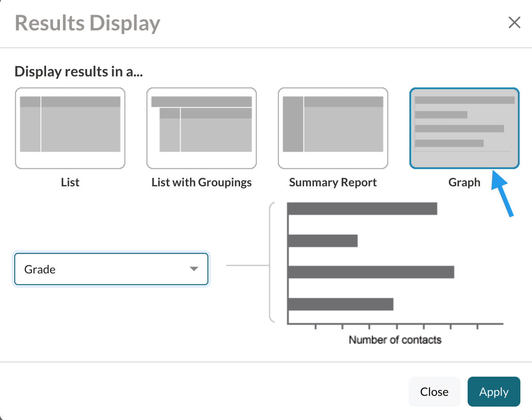Select the highlighted Graph layout icon
This screenshot has height=420, width=532.
(x=464, y=128)
